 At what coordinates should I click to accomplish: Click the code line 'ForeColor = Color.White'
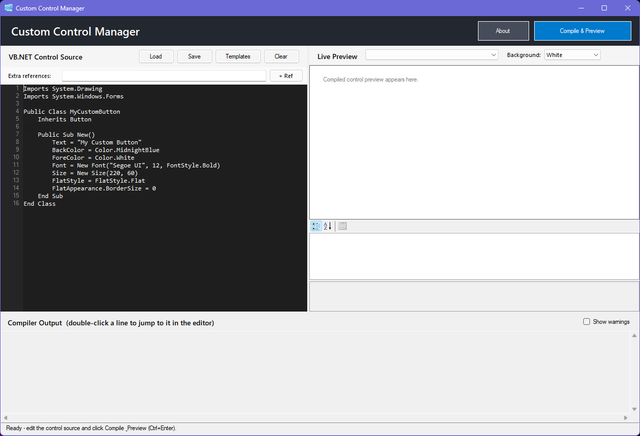pyautogui.click(x=93, y=158)
